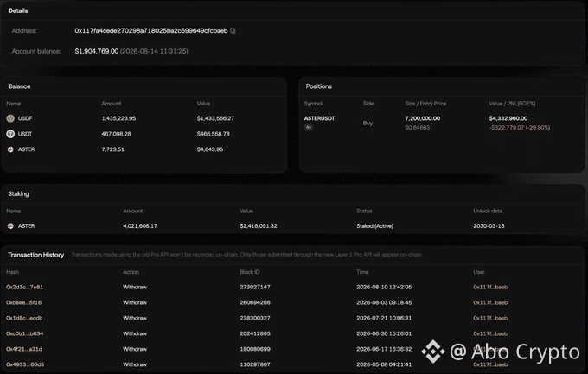Click the Hash column header
Screen dimensions: 588x374
[12, 272]
